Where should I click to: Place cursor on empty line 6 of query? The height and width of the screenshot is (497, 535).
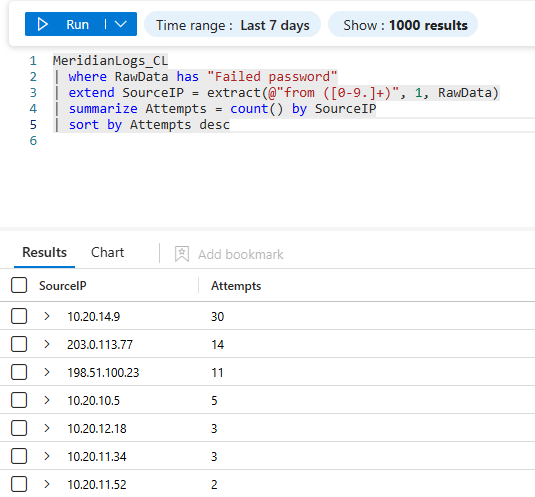point(273,141)
